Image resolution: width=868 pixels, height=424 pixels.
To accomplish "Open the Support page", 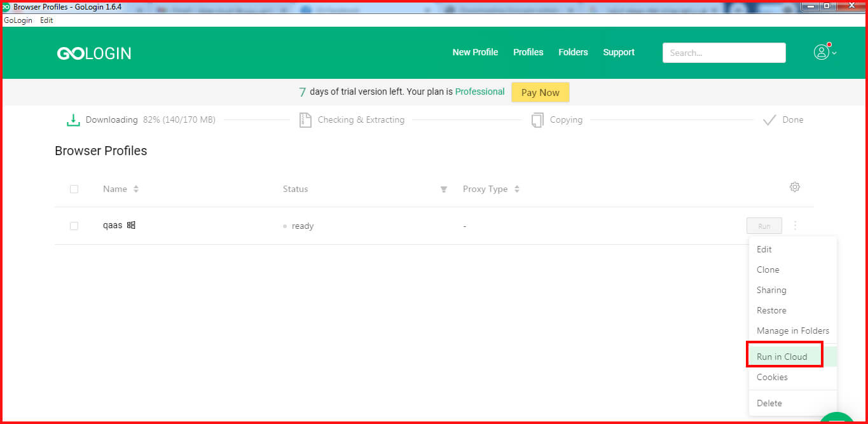I will pos(619,52).
